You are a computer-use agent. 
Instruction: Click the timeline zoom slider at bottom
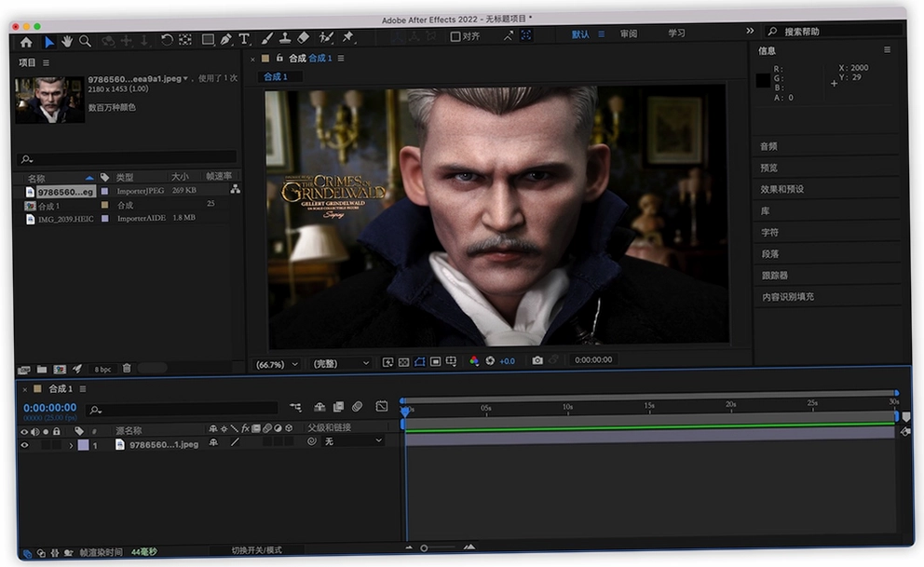[439, 547]
